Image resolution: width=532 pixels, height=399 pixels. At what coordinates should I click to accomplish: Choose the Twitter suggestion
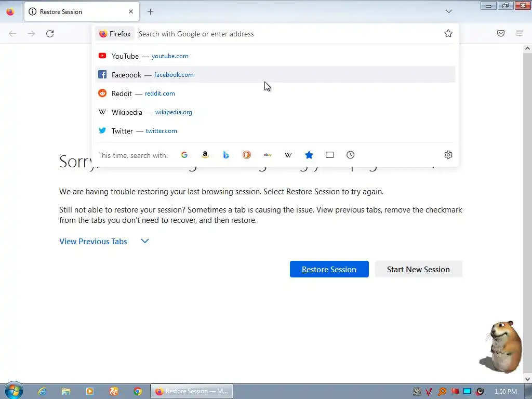(x=275, y=130)
